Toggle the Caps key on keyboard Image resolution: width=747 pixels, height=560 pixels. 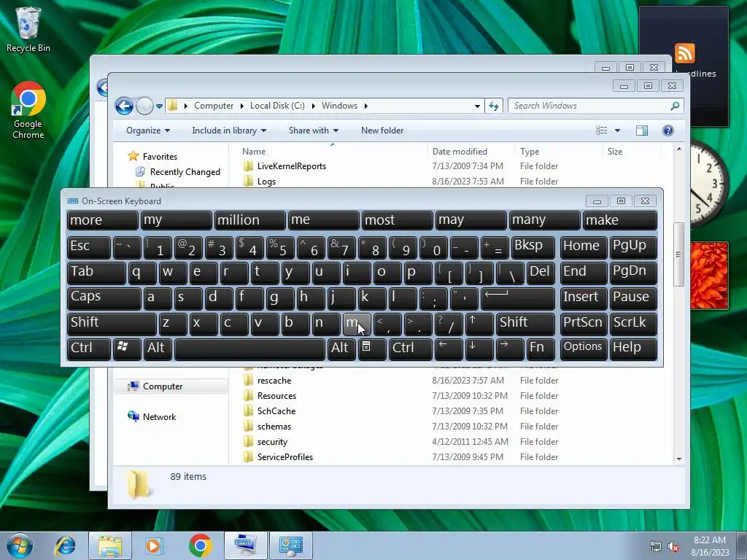point(104,297)
